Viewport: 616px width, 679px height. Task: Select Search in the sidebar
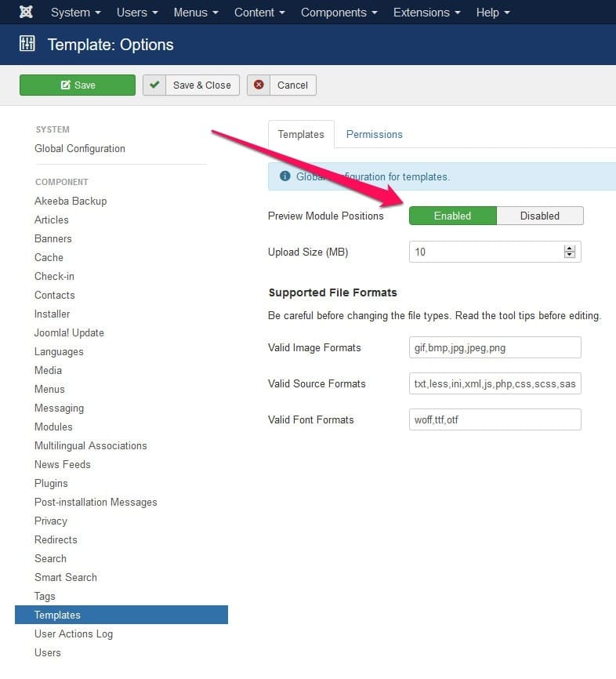pos(50,558)
